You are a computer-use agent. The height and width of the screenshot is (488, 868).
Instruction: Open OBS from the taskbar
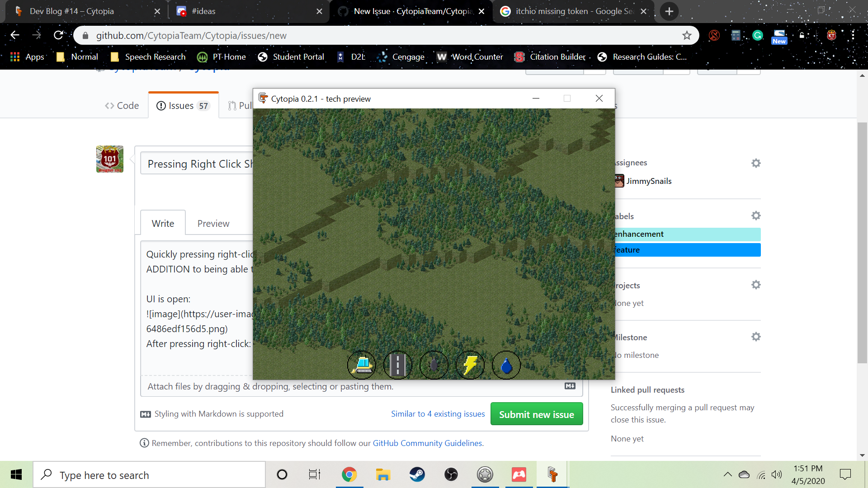(452, 474)
